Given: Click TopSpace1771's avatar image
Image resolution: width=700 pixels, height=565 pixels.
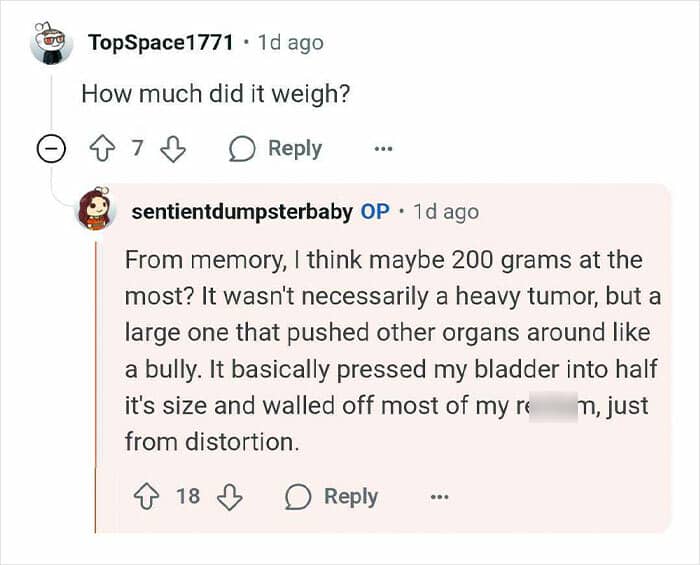Looking at the screenshot, I should 50,43.
